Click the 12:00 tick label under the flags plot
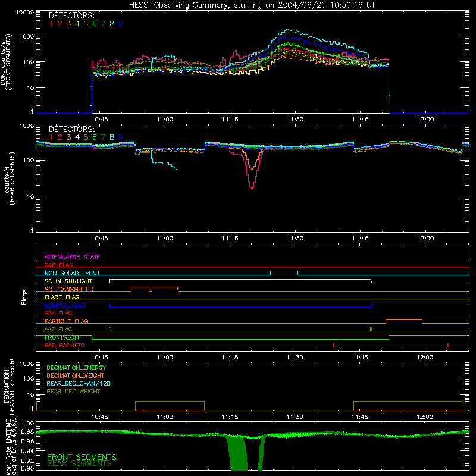The width and height of the screenshot is (476, 476). coord(425,358)
